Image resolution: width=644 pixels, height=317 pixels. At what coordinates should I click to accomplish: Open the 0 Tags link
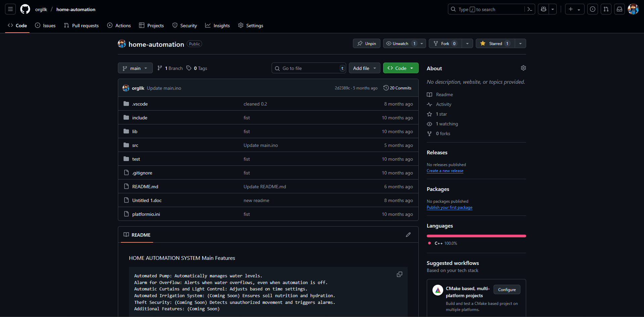point(197,68)
